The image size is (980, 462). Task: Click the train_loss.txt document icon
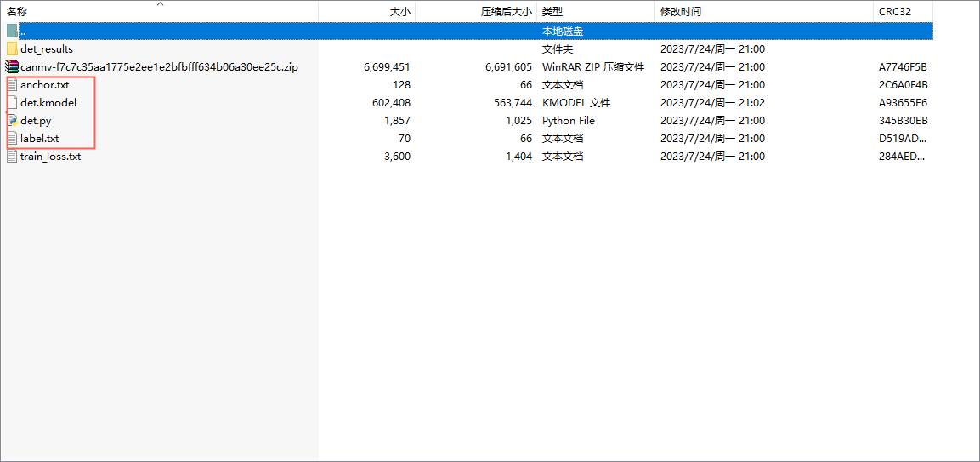coord(12,157)
